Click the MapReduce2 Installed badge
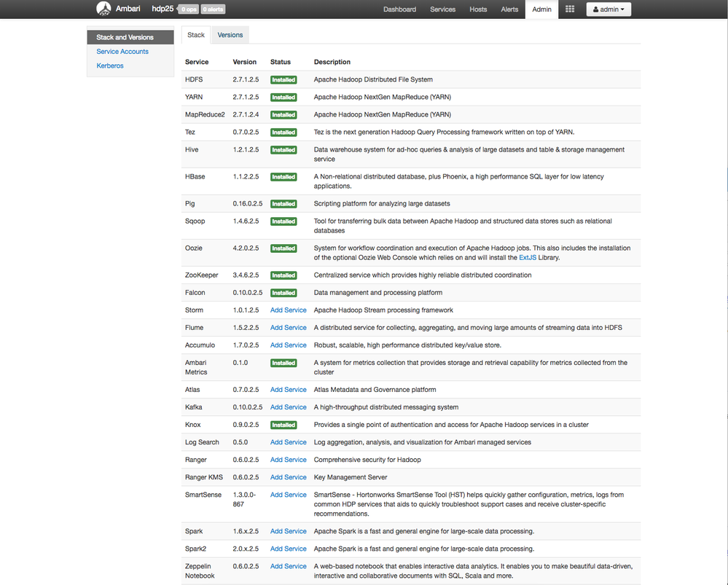728x585 pixels. pos(283,114)
